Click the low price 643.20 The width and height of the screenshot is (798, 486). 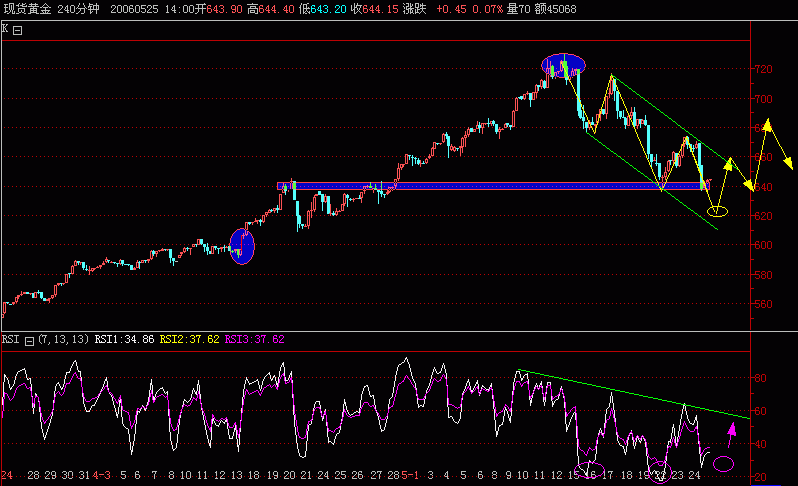pos(328,9)
